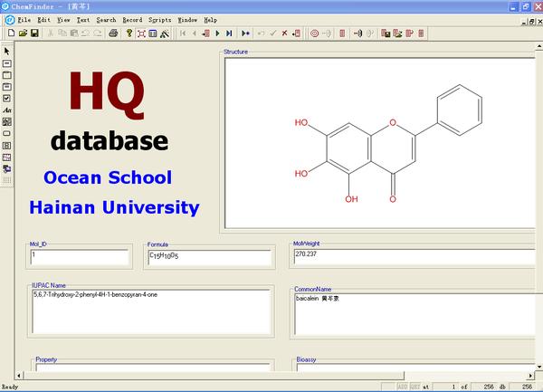This screenshot has width=543, height=392.
Task: Open the File menu
Action: [x=24, y=20]
